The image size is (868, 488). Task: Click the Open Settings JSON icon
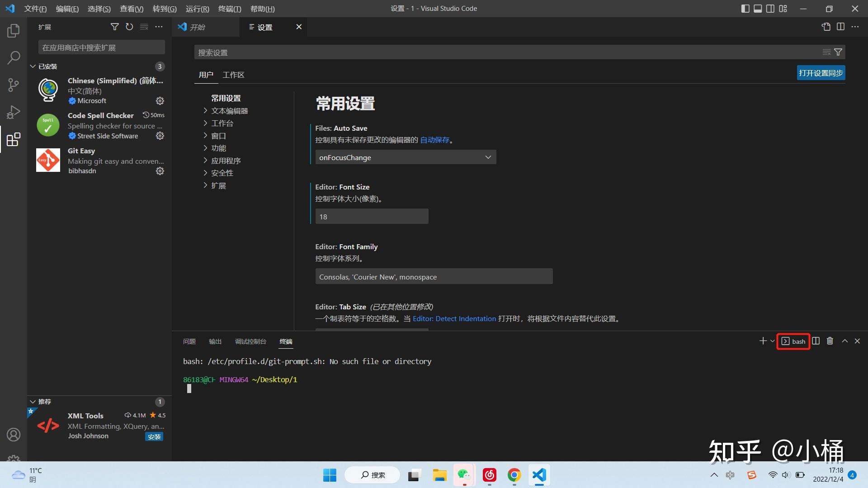[826, 27]
